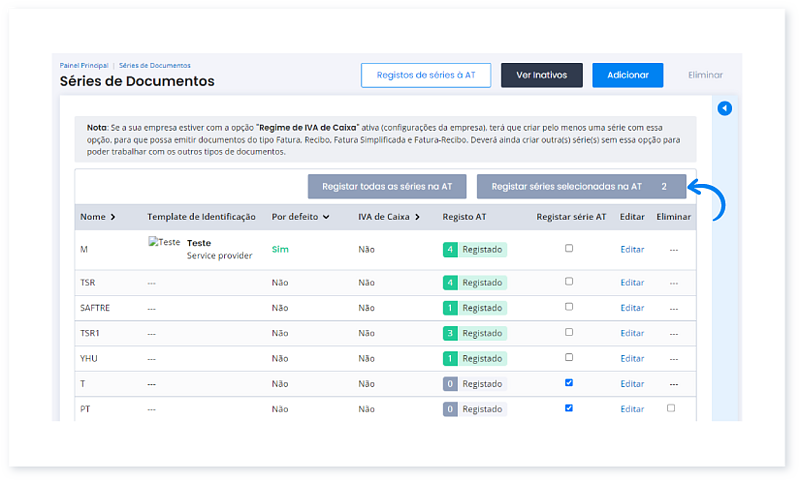Sort by the Nome column header arrow
The width and height of the screenshot is (800, 481).
[112, 217]
